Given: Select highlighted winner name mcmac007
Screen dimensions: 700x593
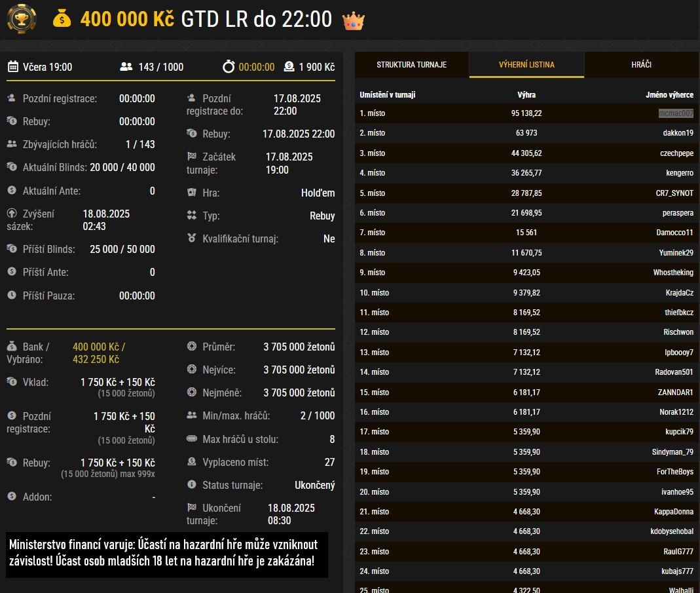Looking at the screenshot, I should [676, 113].
